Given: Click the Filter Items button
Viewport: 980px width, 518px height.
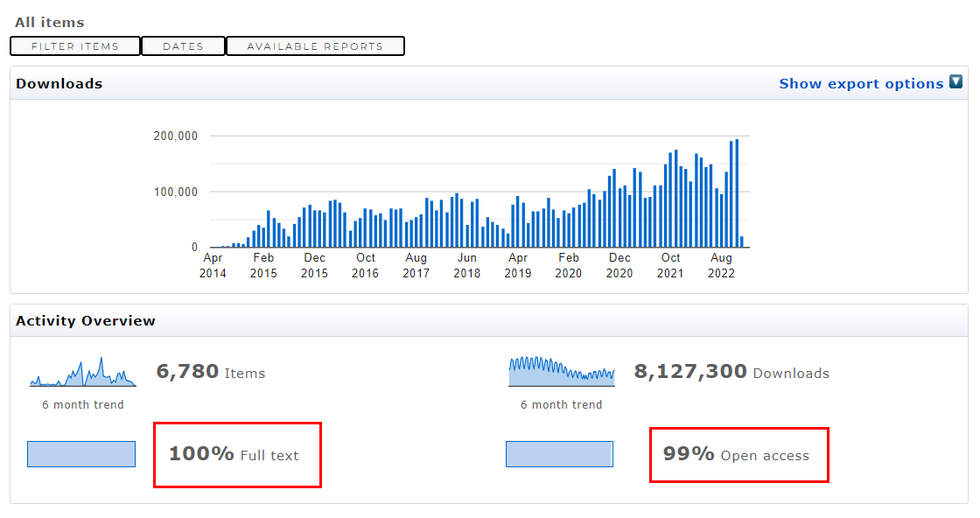Looking at the screenshot, I should [75, 46].
